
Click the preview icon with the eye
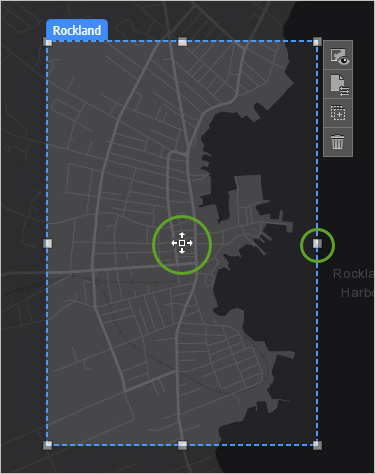tap(338, 56)
